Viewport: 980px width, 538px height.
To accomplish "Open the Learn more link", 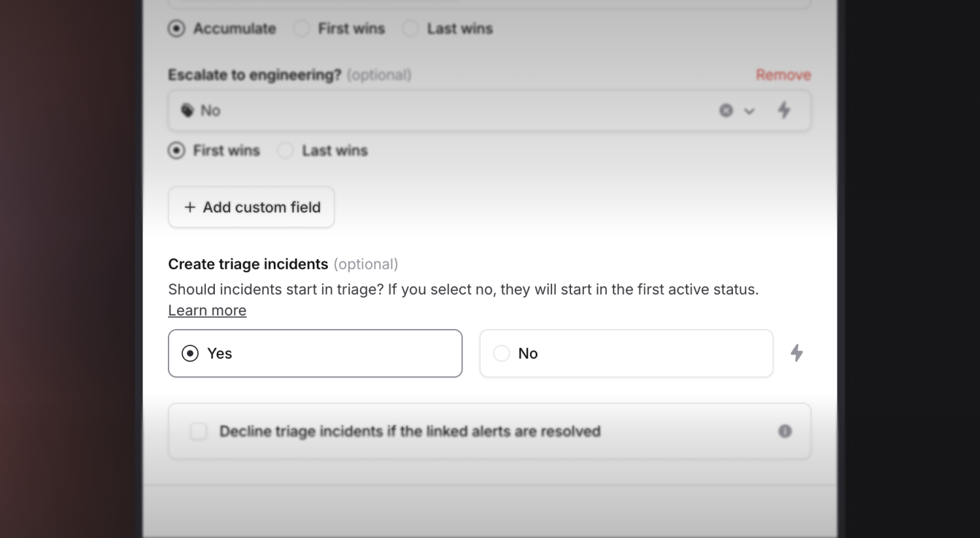I will click(207, 311).
